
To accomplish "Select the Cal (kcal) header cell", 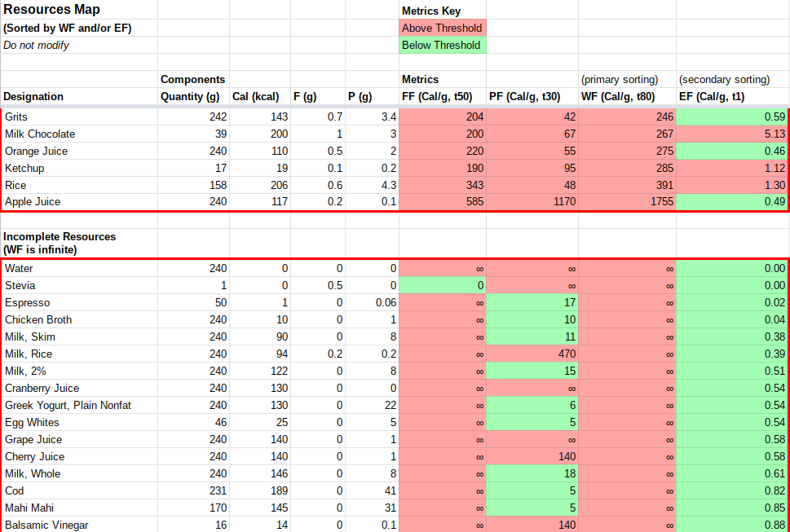I will point(256,96).
